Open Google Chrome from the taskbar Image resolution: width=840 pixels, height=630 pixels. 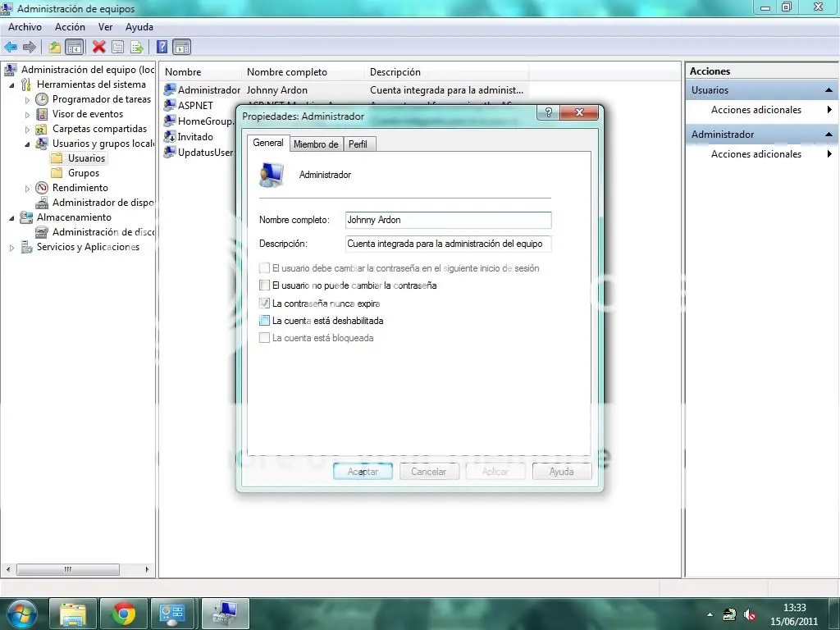[124, 613]
